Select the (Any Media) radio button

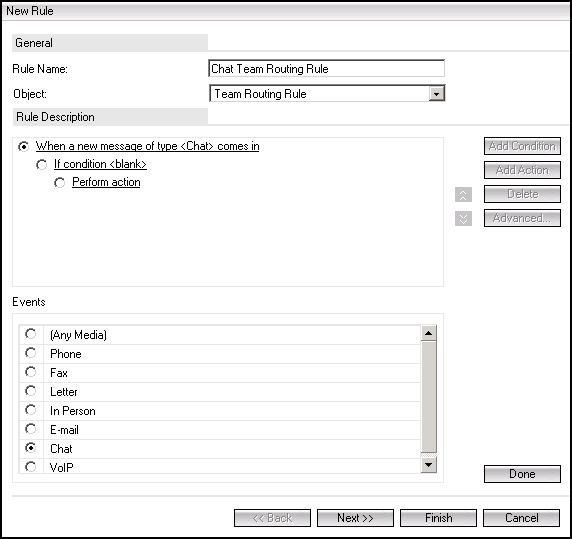tap(31, 334)
